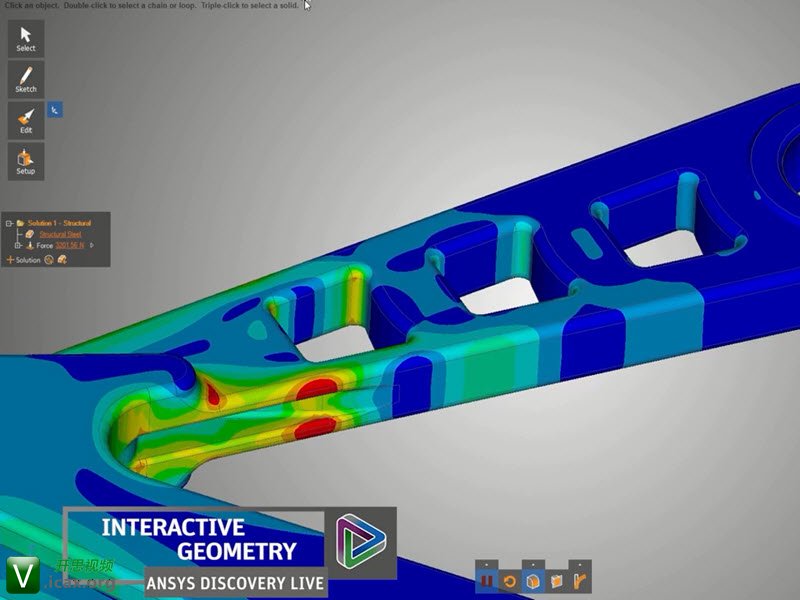Open the arrow next to the force value

92,245
